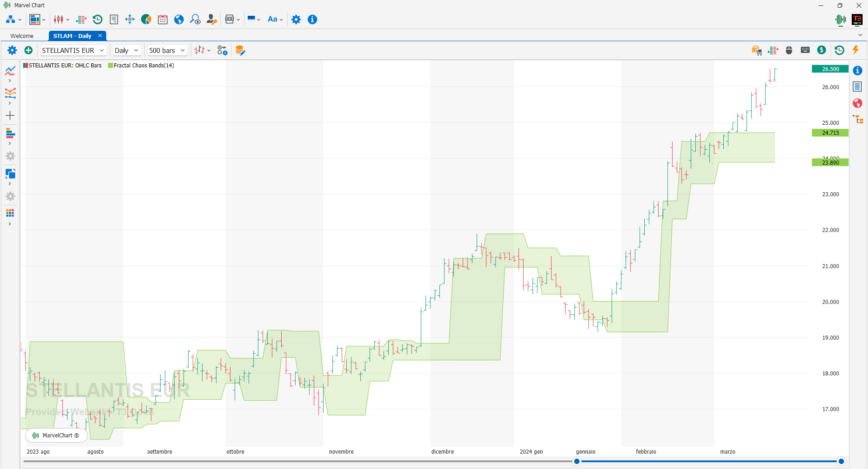Select the crosshair plus tool
The image size is (868, 469).
pyautogui.click(x=10, y=116)
